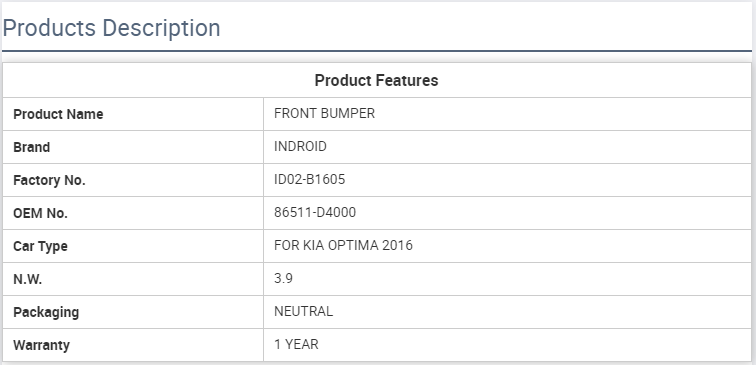Click the Packaging label cell
This screenshot has height=365, width=756.
pos(133,311)
